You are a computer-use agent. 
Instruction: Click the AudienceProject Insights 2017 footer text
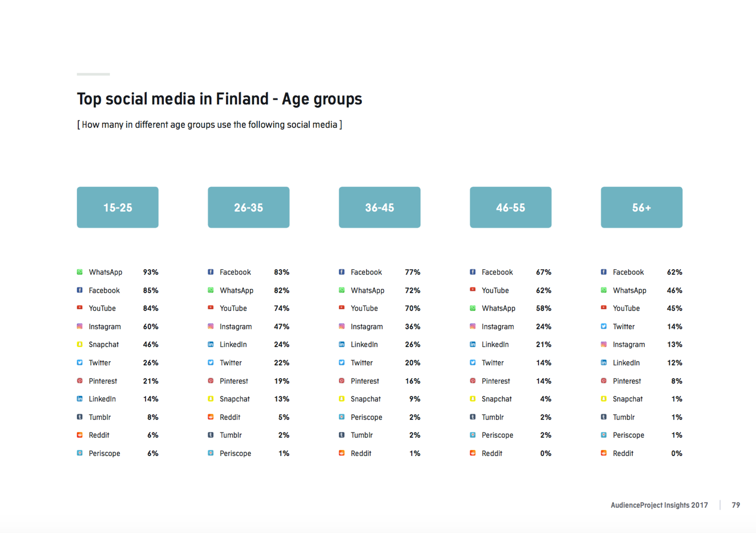pyautogui.click(x=659, y=505)
